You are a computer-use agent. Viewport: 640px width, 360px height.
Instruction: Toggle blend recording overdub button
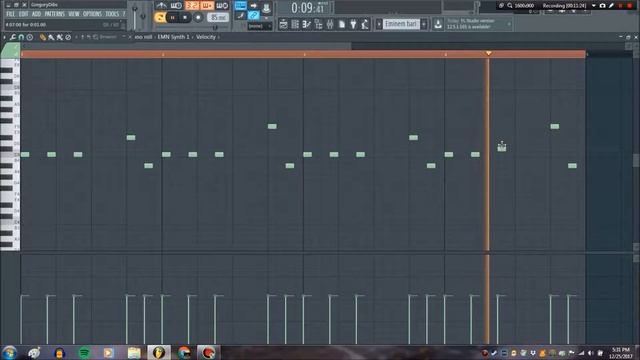[207, 5]
